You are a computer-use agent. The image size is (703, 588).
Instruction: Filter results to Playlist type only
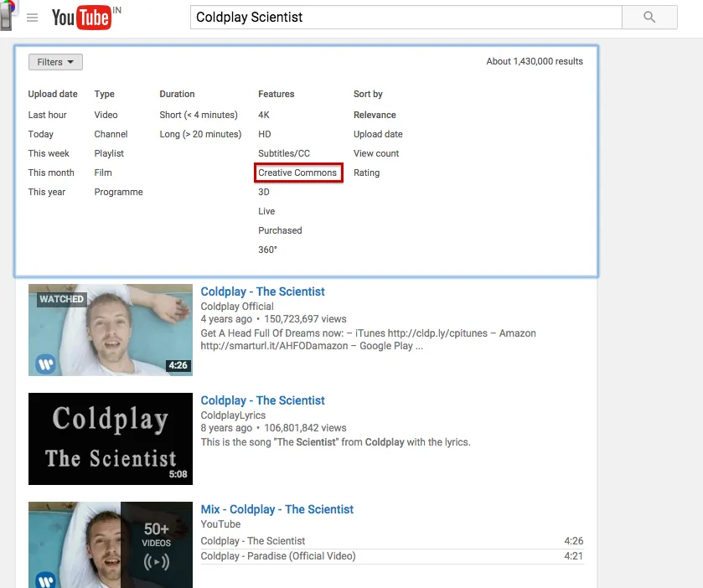click(108, 153)
